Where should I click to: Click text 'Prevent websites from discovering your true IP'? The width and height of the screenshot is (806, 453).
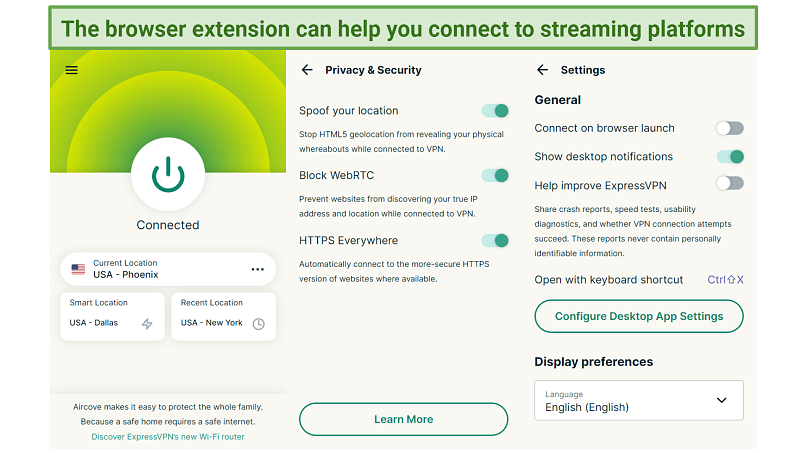(388, 199)
